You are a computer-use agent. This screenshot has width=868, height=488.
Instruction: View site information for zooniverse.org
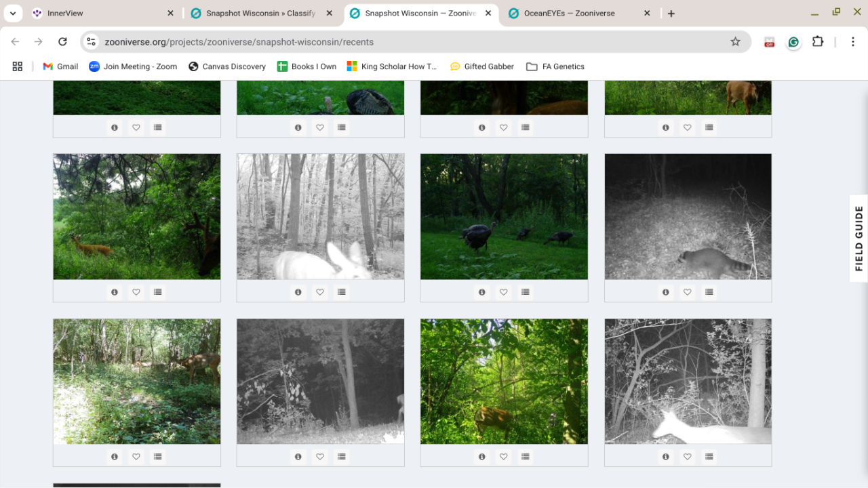(91, 42)
